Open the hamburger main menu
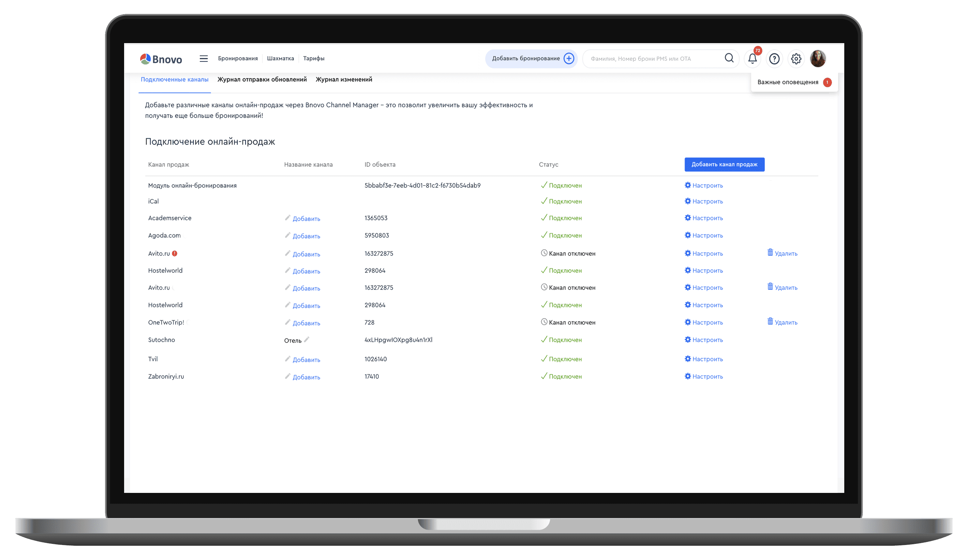968x560 pixels. pos(204,58)
